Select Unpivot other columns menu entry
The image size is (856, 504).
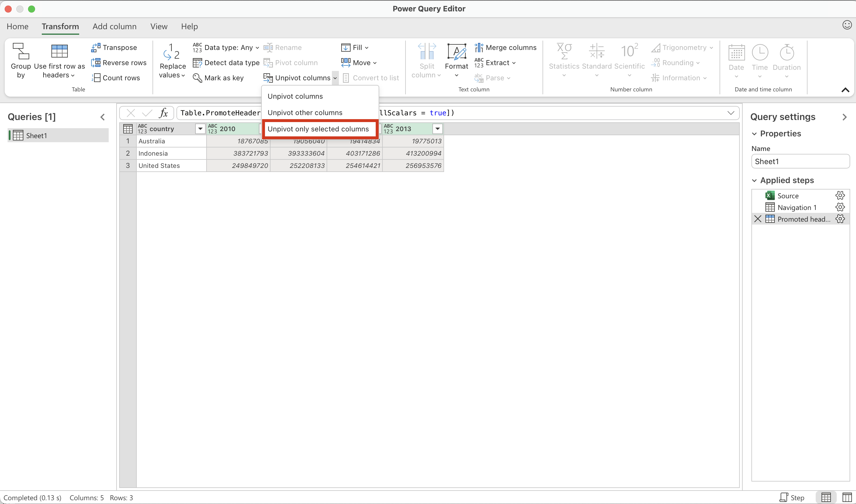pyautogui.click(x=305, y=113)
